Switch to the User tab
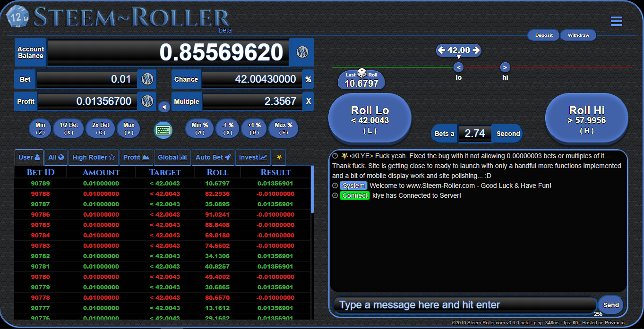 (29, 157)
